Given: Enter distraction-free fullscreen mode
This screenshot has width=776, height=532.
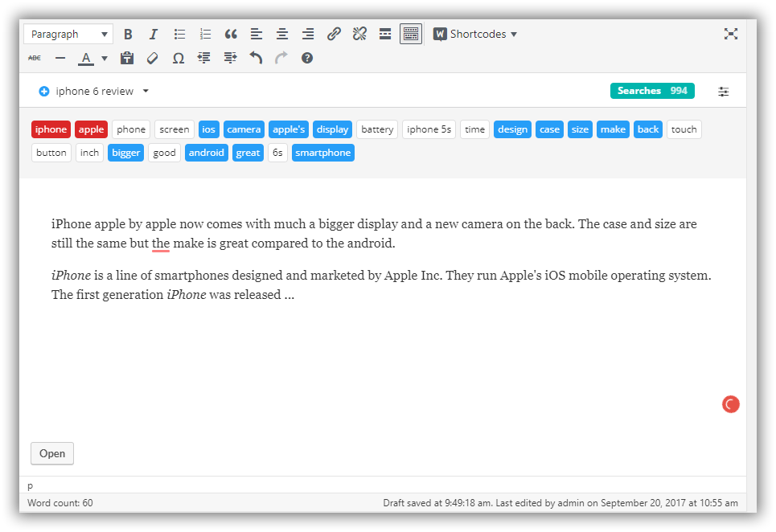Looking at the screenshot, I should 730,34.
